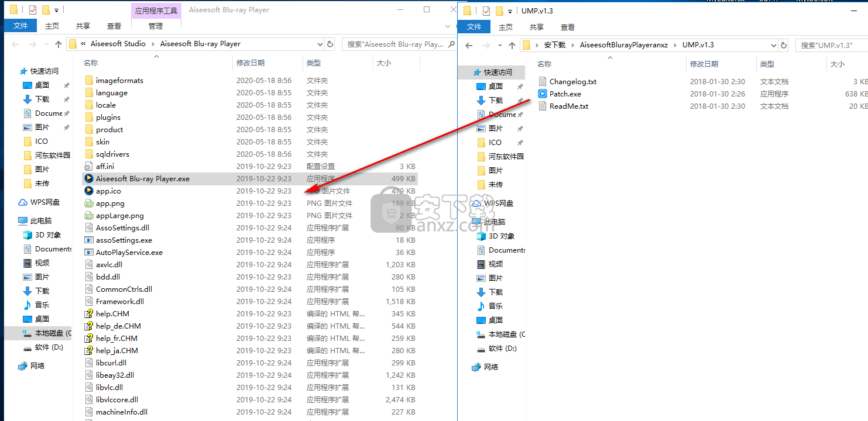
Task: Switch to 主页 tab in left window
Action: [52, 26]
